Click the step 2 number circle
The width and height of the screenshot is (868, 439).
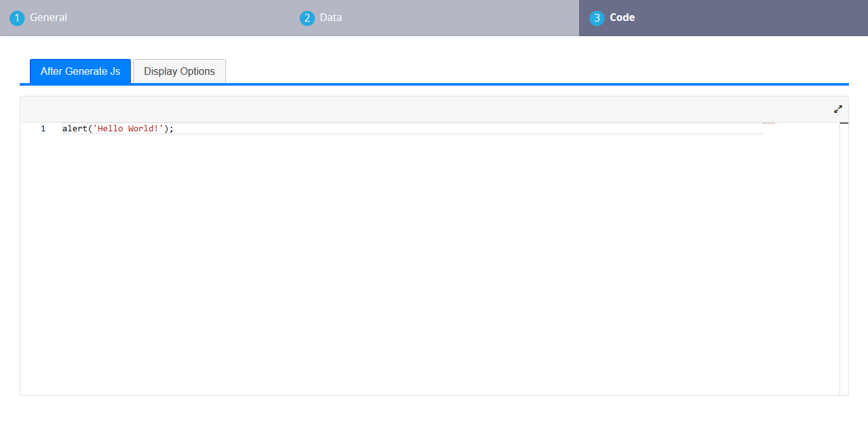(307, 18)
